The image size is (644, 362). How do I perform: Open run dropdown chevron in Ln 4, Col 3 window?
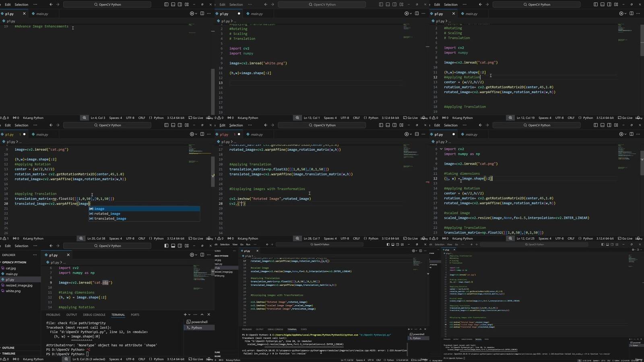coord(196,14)
